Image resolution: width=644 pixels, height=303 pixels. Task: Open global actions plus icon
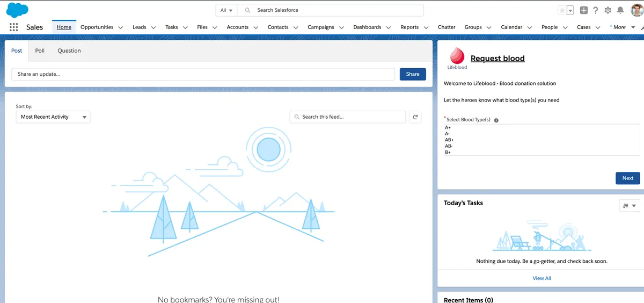click(584, 10)
